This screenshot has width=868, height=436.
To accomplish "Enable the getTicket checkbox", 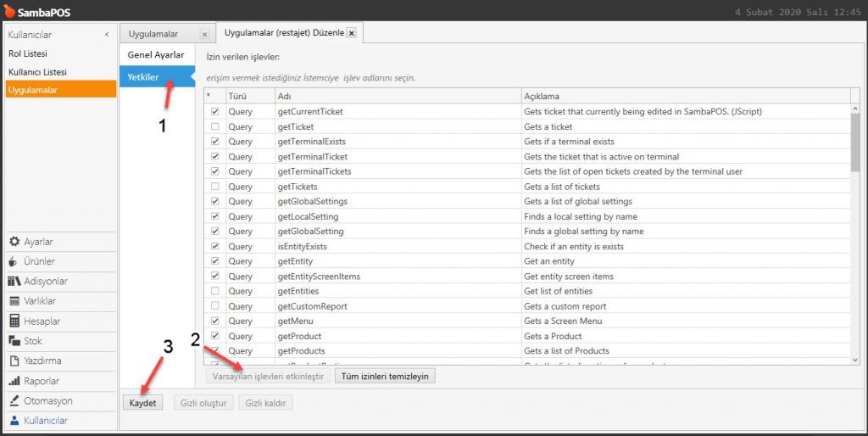I will click(215, 126).
